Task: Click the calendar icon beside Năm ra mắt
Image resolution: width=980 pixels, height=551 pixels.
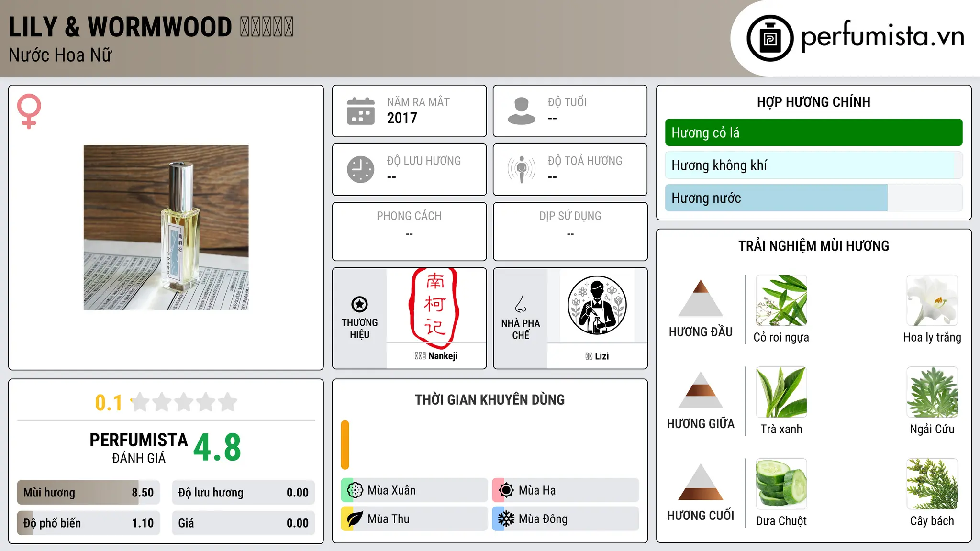Action: point(361,111)
